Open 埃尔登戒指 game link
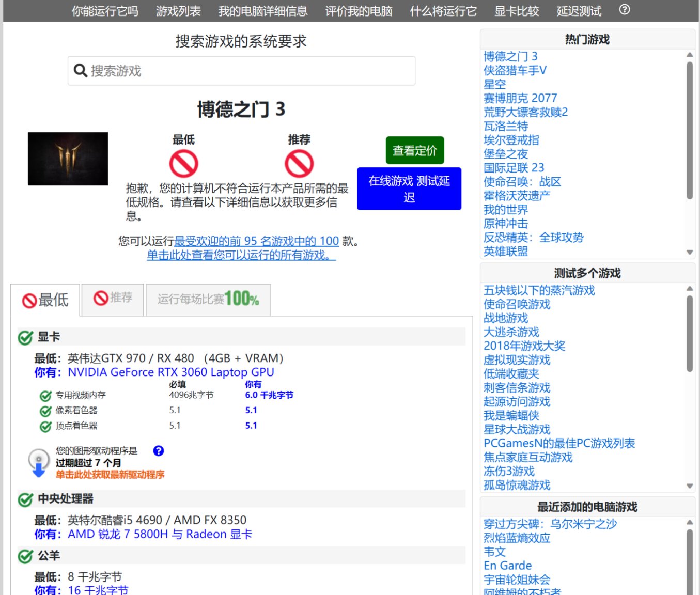 511,140
